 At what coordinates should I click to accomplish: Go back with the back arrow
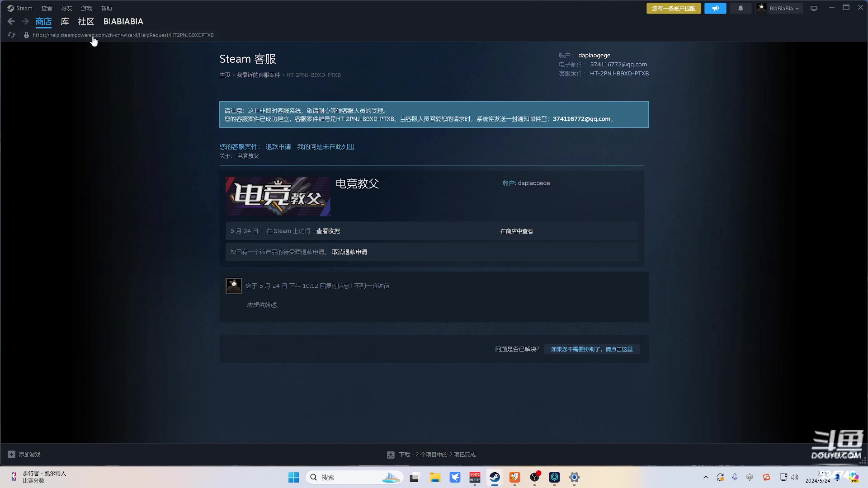click(11, 21)
